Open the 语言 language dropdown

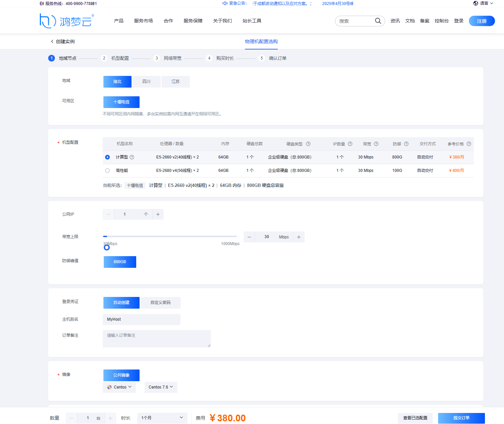click(x=483, y=3)
